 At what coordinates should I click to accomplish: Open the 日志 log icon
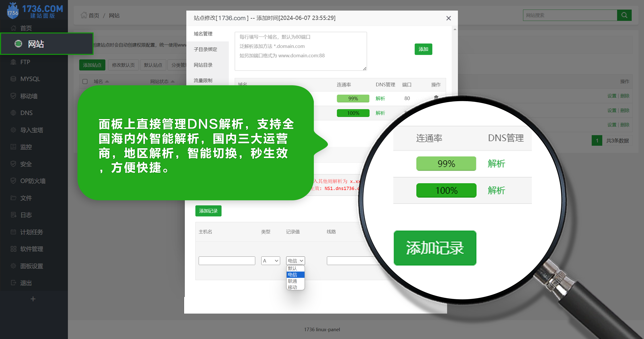point(13,215)
